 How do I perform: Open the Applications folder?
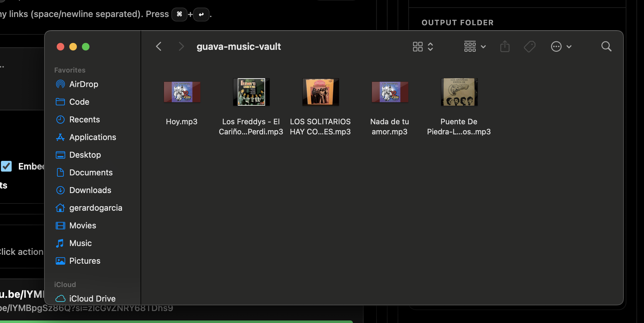point(92,137)
